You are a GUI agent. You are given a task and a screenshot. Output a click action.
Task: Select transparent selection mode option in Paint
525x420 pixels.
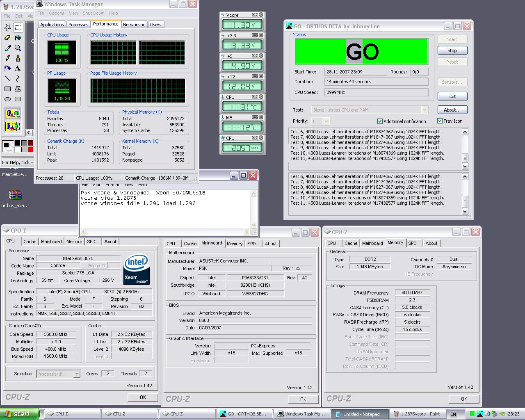(13, 126)
